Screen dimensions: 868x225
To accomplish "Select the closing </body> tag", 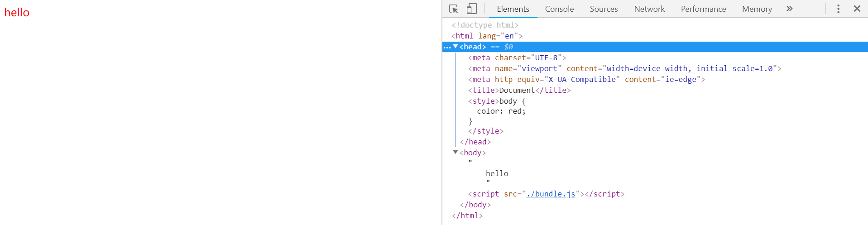I will pyautogui.click(x=475, y=205).
